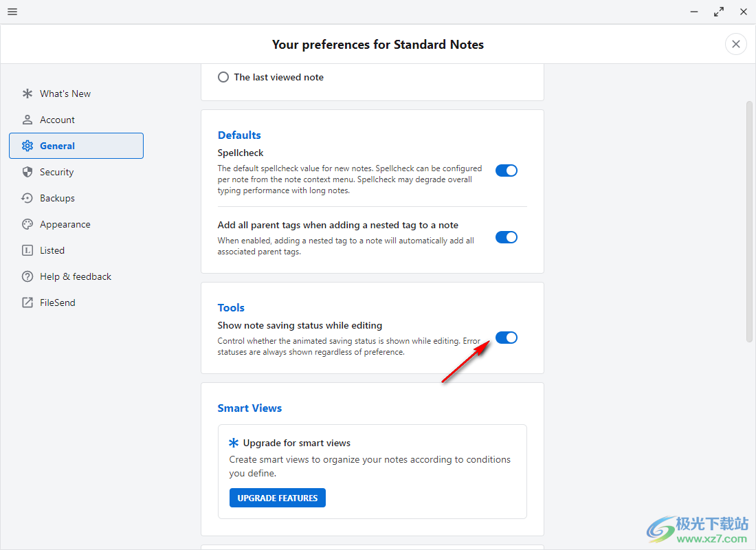This screenshot has height=550, width=756.
Task: Click the UPGRADE FEATURES button
Action: click(277, 498)
